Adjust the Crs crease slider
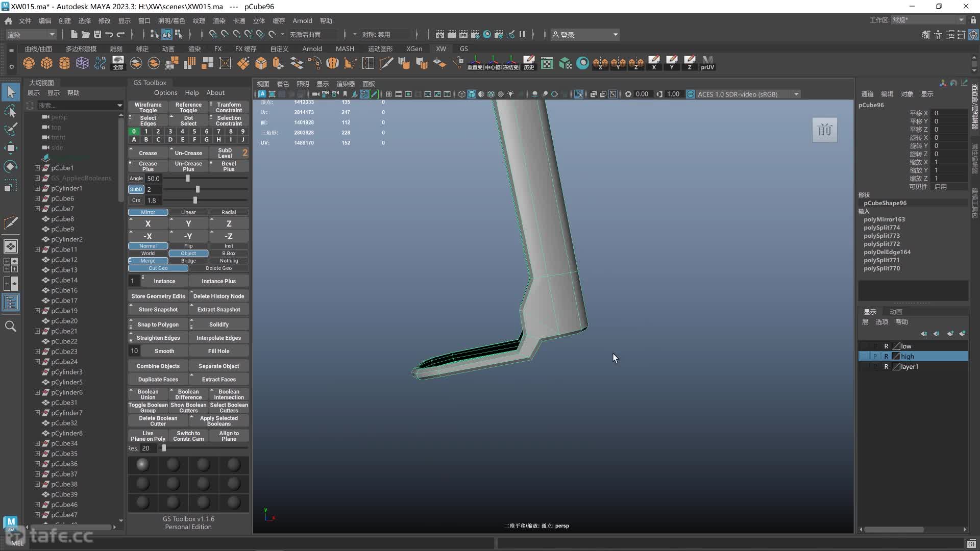The height and width of the screenshot is (551, 980). (195, 201)
